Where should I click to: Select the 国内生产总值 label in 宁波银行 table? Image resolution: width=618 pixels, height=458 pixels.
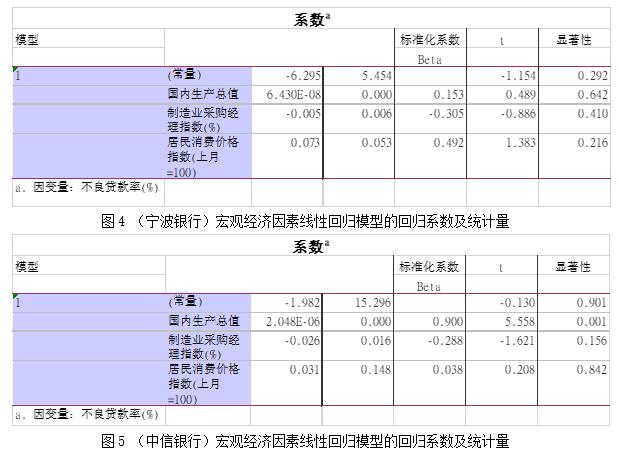point(203,94)
